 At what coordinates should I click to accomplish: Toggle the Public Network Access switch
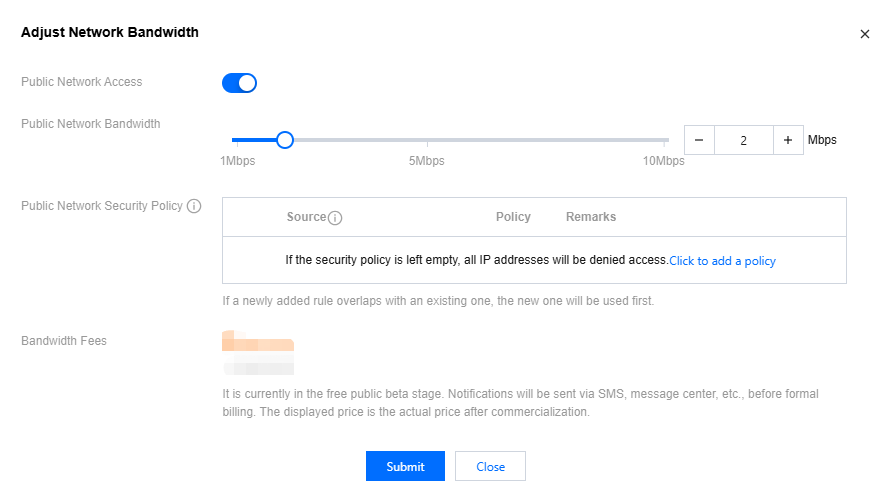239,83
